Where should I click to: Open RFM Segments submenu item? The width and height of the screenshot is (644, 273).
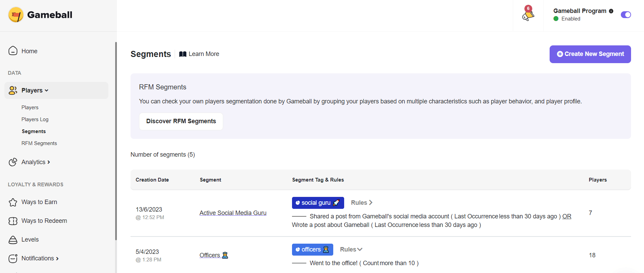coord(39,143)
